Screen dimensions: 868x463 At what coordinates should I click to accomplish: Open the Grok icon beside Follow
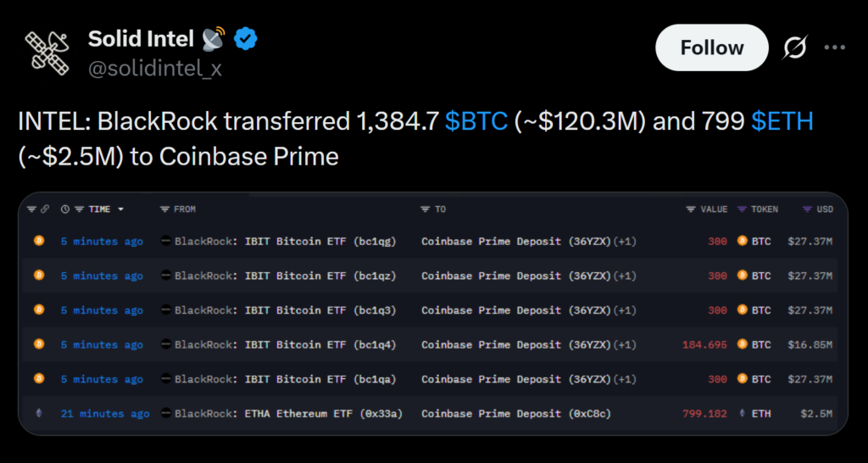pyautogui.click(x=794, y=48)
